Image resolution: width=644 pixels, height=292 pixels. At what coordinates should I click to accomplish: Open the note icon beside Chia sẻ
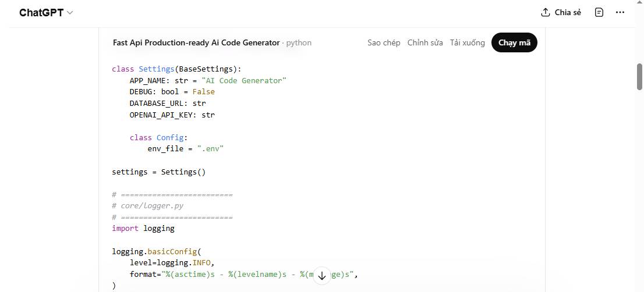pos(599,12)
